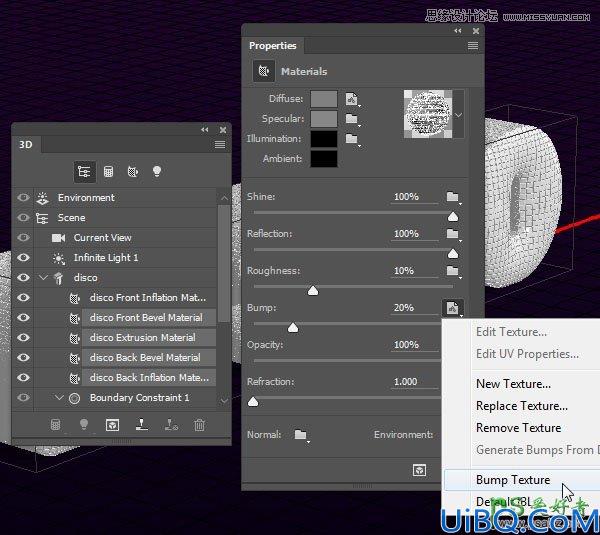Collapse the Properties panel with double arrows
The width and height of the screenshot is (600, 535).
458,31
